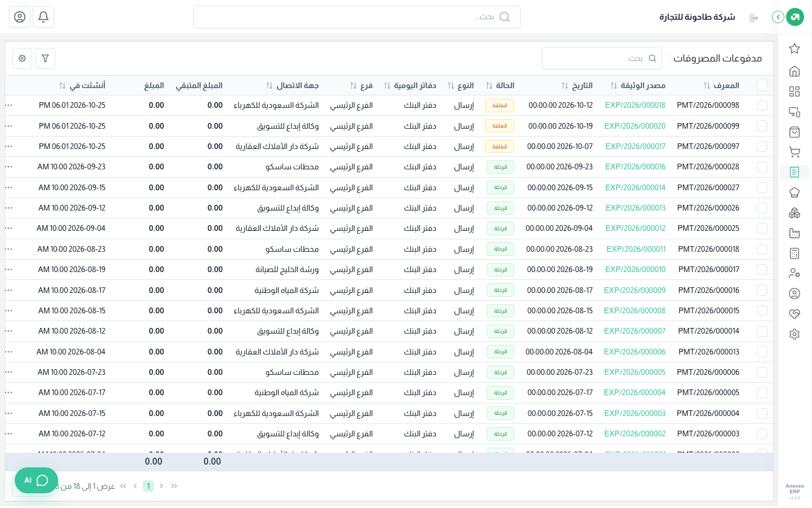Focus the expense payments table search field
The image size is (812, 508).
(602, 58)
